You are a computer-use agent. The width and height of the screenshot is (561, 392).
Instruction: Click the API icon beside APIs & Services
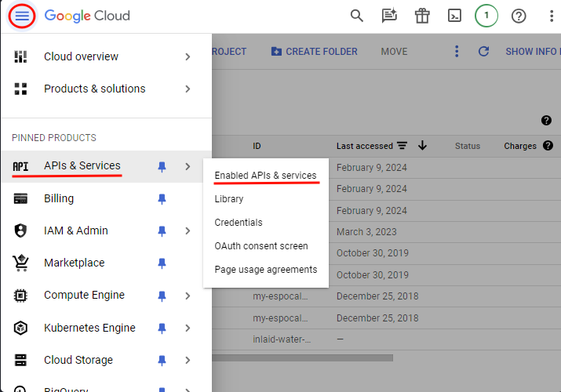tap(20, 166)
